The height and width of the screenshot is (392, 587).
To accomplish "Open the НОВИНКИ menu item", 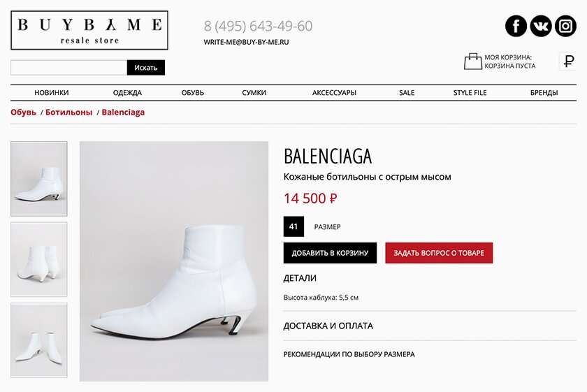I will 52,93.
